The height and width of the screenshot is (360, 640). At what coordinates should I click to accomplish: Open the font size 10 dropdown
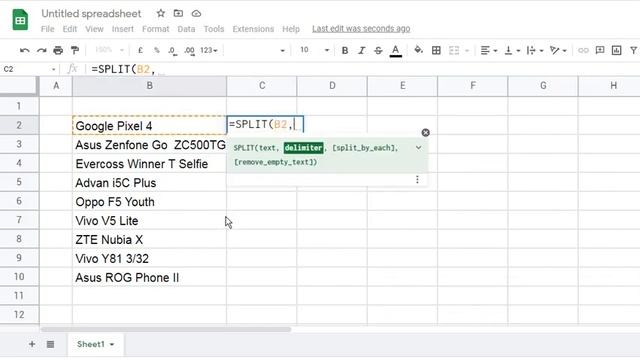coord(314,50)
